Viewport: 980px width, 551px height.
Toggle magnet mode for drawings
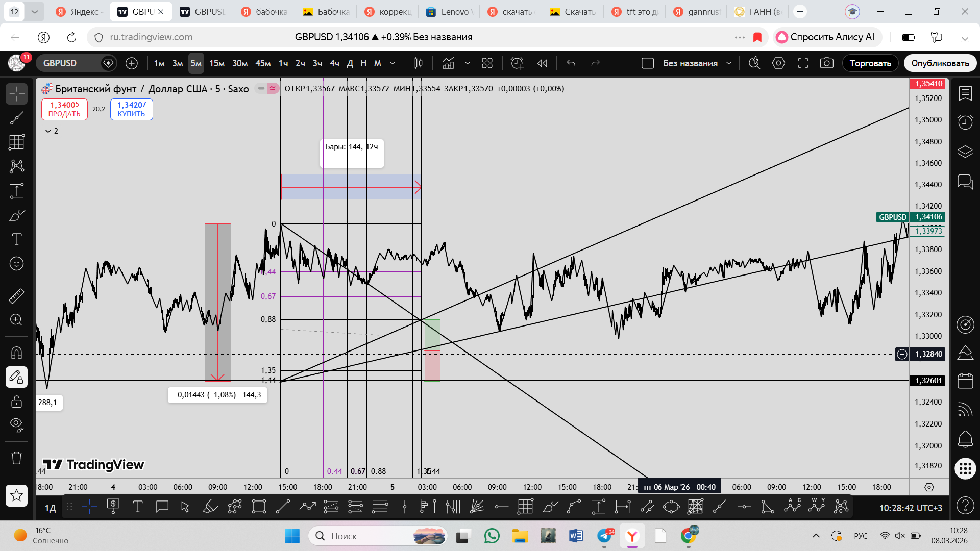point(16,353)
